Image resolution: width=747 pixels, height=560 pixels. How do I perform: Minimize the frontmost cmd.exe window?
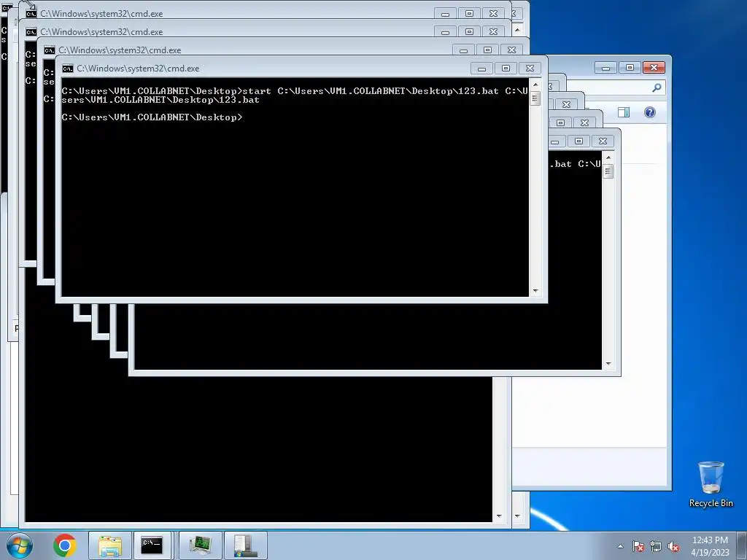tap(481, 69)
